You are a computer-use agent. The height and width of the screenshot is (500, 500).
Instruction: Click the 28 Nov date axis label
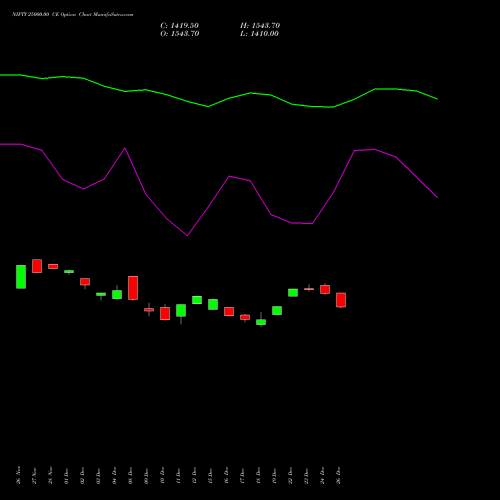[50, 475]
